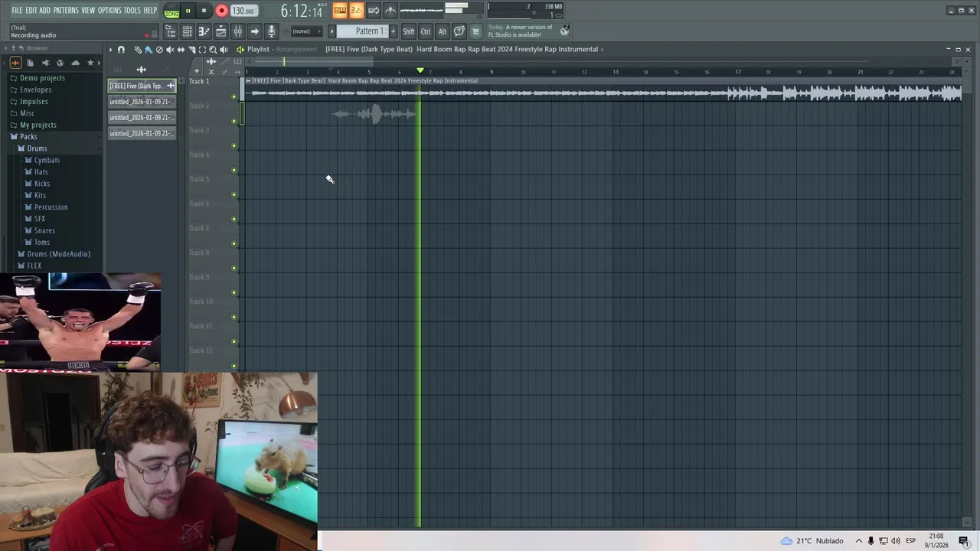Select the Paint brush tool in Playlist
Image resolution: width=980 pixels, height=551 pixels.
149,49
